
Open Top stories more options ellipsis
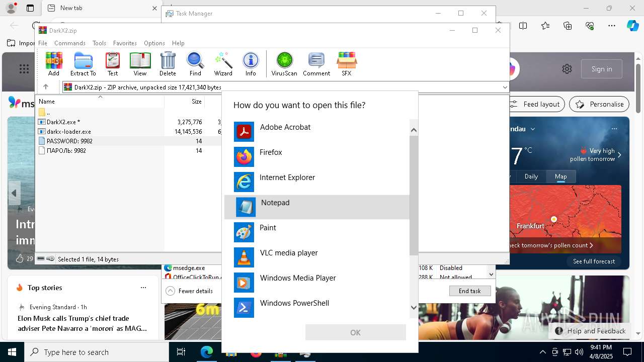143,288
